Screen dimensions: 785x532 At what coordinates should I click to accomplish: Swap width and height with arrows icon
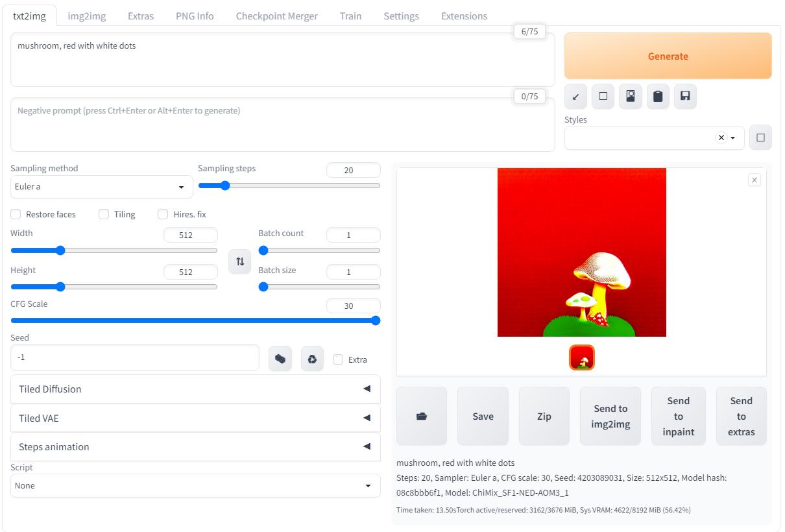pyautogui.click(x=240, y=261)
